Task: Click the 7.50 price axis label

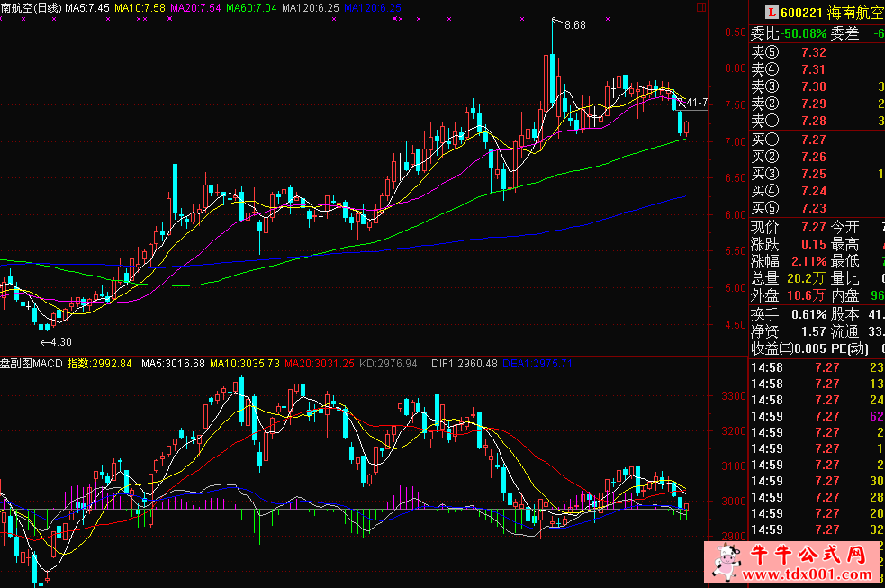Action: coord(736,105)
